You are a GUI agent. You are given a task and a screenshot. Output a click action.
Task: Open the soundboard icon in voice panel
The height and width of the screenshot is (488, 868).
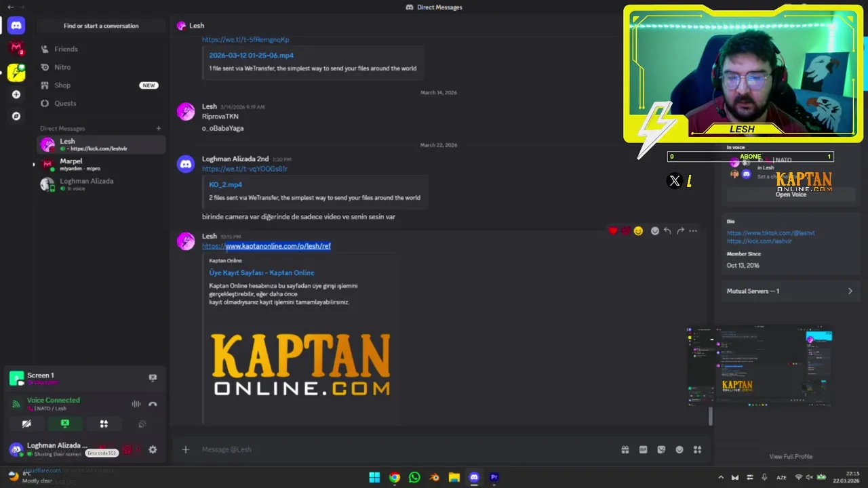click(x=142, y=424)
